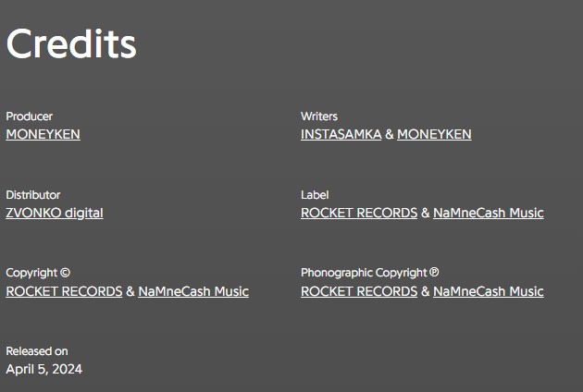Click the Distributor field label

[33, 195]
